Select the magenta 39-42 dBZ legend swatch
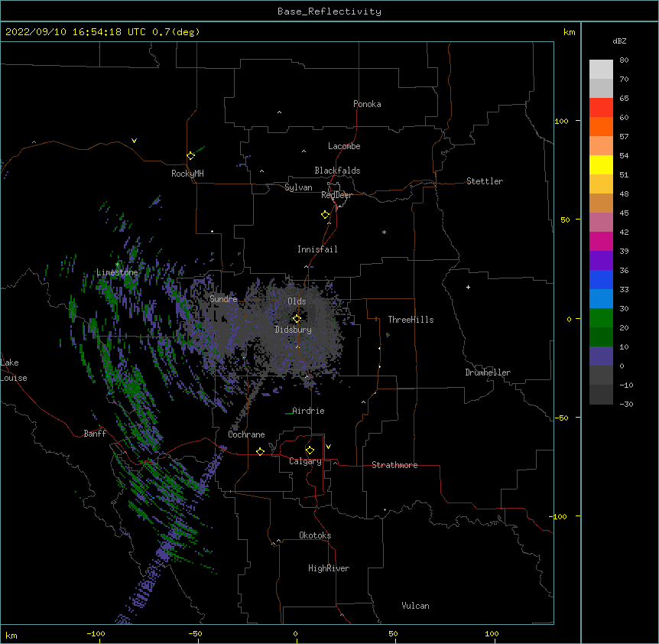This screenshot has height=644, width=659. [601, 241]
